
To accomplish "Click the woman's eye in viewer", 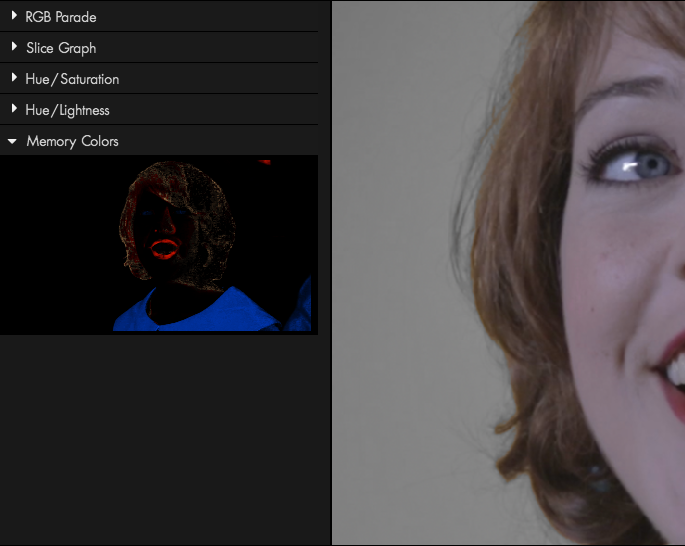I will point(633,164).
